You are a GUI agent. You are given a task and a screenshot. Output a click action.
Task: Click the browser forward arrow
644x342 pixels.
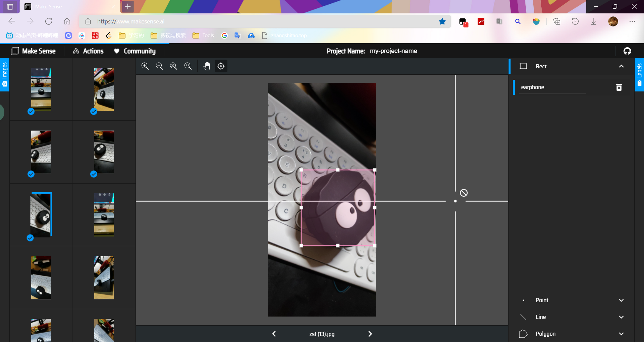pyautogui.click(x=30, y=21)
